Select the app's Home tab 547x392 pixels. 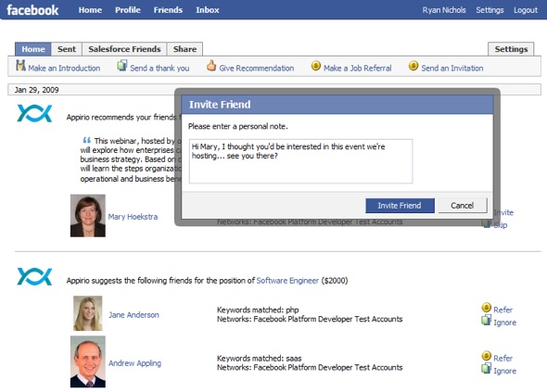33,49
